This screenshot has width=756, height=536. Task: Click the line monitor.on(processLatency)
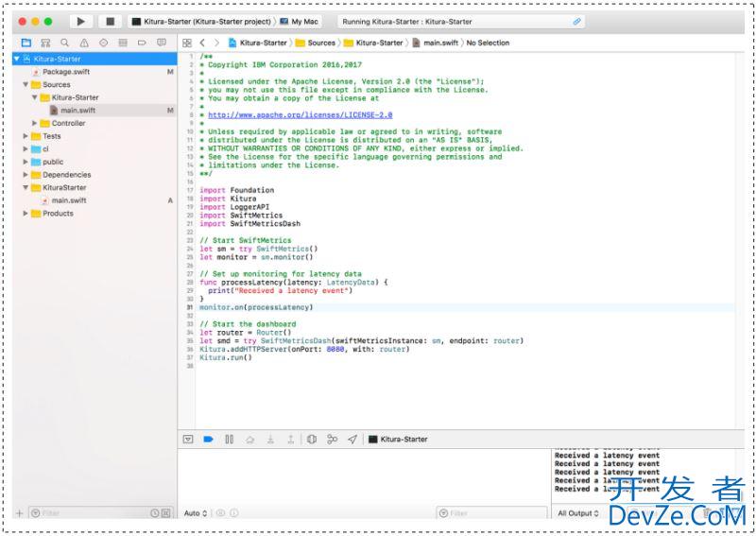256,307
